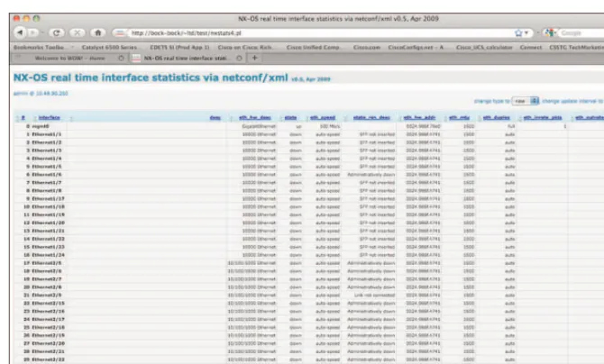Select the Ethernet1/1 interface name
The height and width of the screenshot is (364, 604).
click(47, 134)
